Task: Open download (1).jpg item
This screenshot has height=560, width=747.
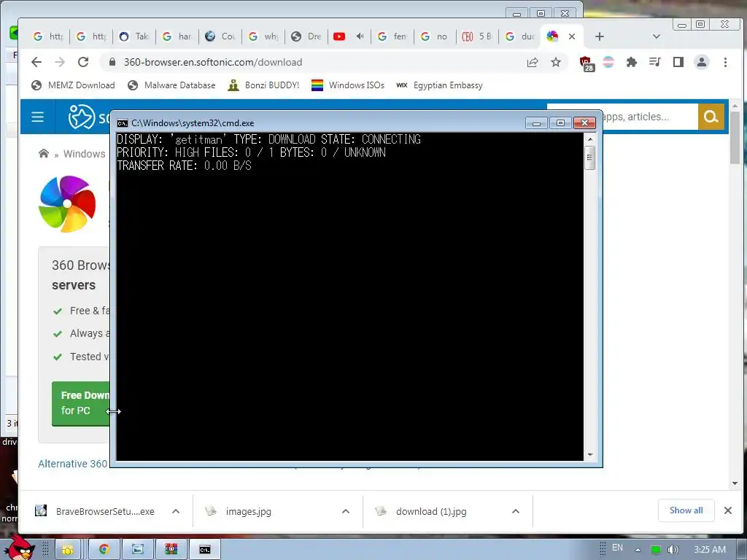Action: (x=421, y=511)
